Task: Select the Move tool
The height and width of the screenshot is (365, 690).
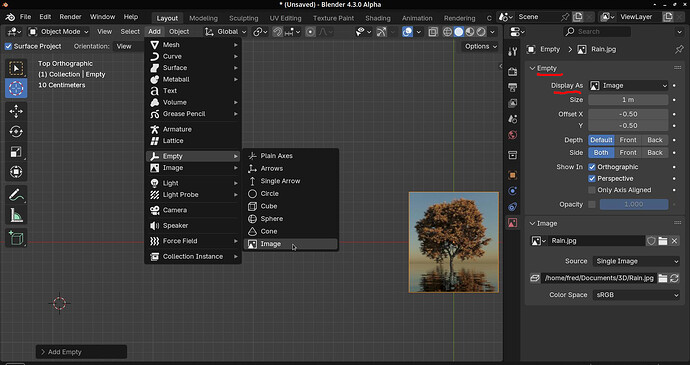Action: coord(16,111)
